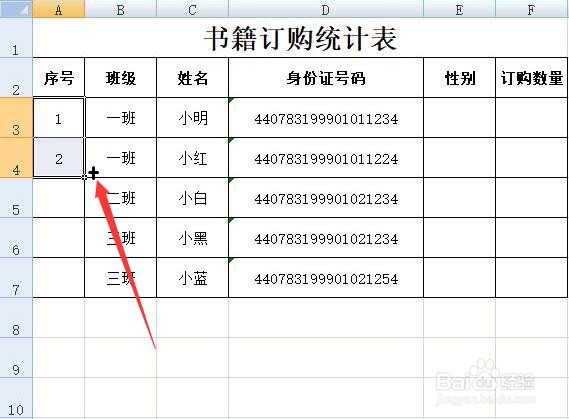Click the 姓名 header cell

point(192,77)
